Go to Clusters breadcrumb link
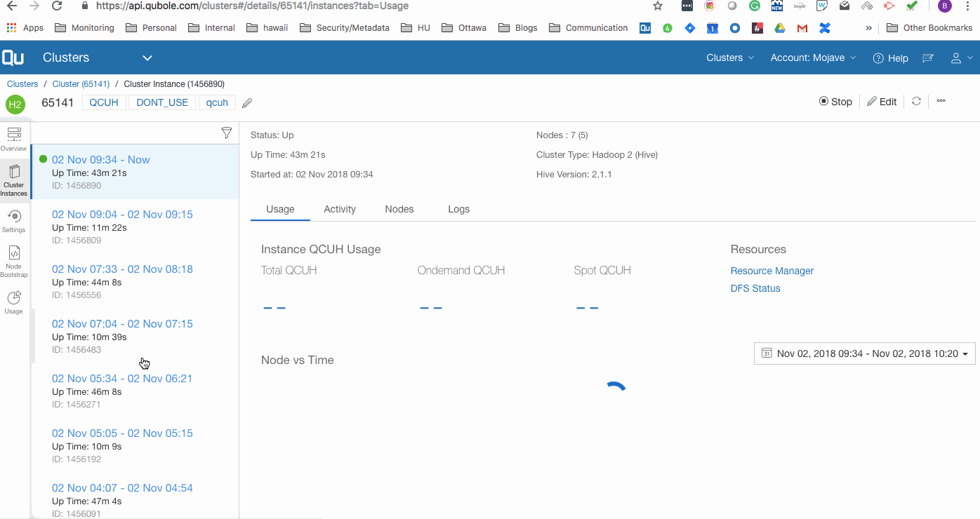This screenshot has width=980, height=519. coord(22,84)
